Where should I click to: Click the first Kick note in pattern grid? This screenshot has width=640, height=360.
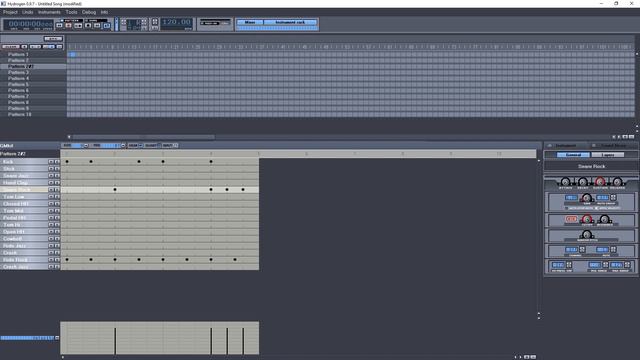tap(67, 162)
